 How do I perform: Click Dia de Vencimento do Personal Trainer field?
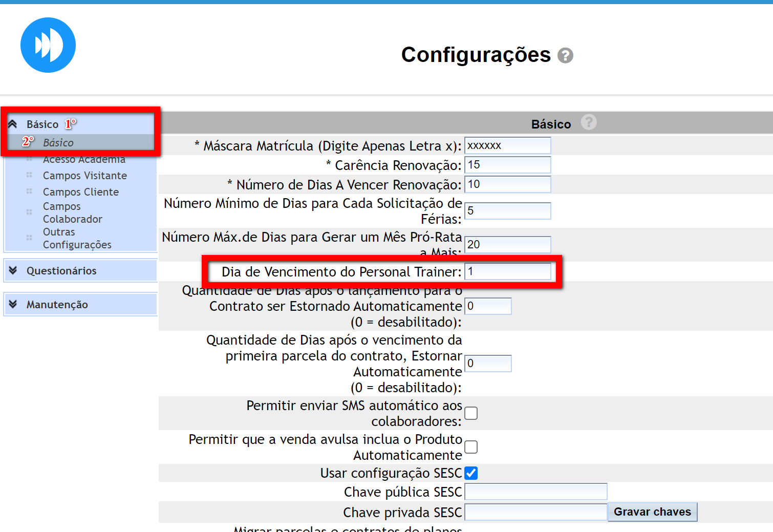point(507,271)
